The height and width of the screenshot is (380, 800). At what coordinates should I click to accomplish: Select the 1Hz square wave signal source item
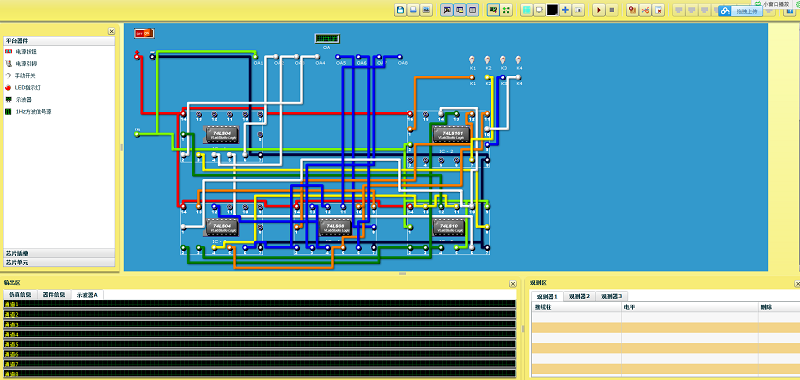(x=28, y=111)
